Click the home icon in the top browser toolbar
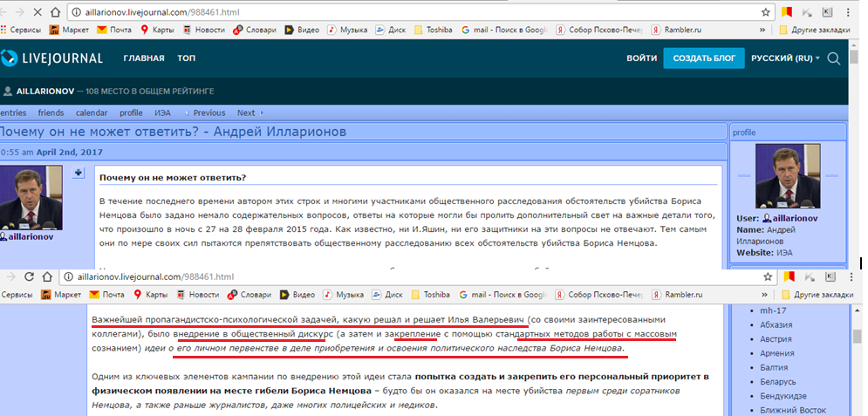The image size is (868, 416). point(55,12)
